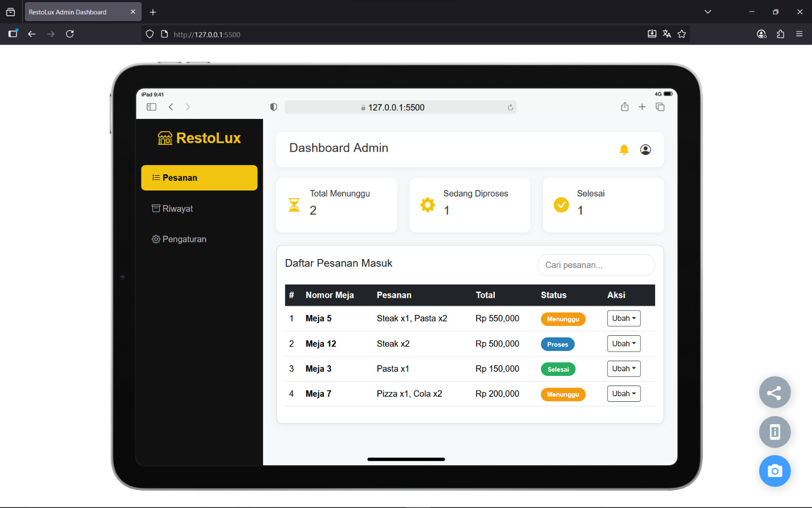This screenshot has height=508, width=812.
Task: Reload the page in Firefox
Action: pyautogui.click(x=70, y=34)
